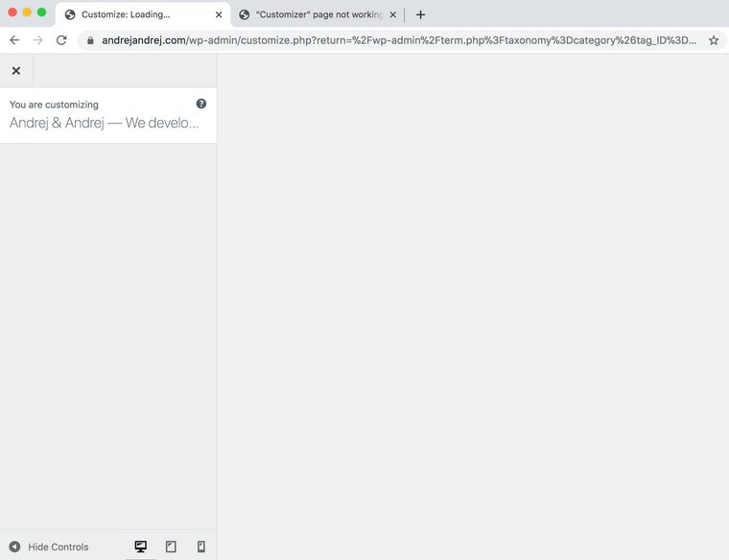Close the "Customize: Loading..." tab
Viewport: 729px width, 560px height.
tap(219, 14)
